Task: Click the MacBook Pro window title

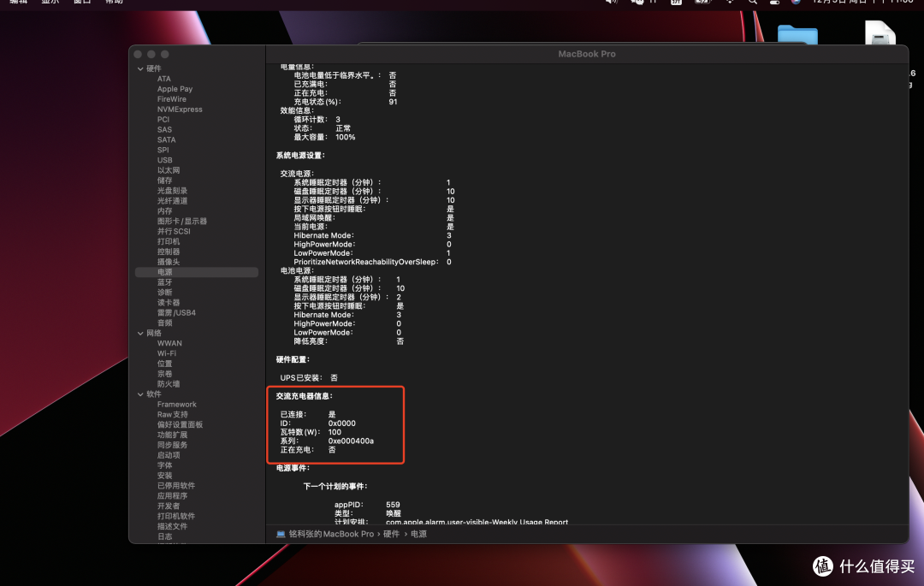Action: point(586,54)
